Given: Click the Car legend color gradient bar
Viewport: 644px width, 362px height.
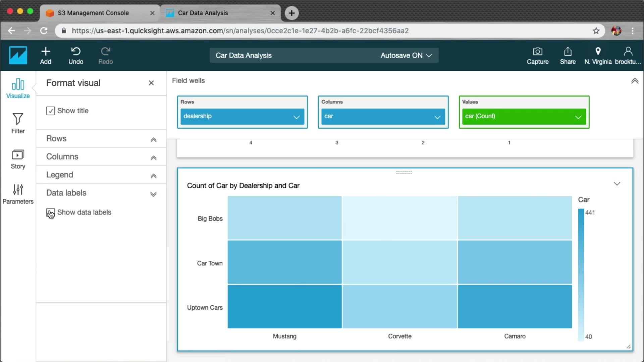Looking at the screenshot, I should (x=581, y=274).
